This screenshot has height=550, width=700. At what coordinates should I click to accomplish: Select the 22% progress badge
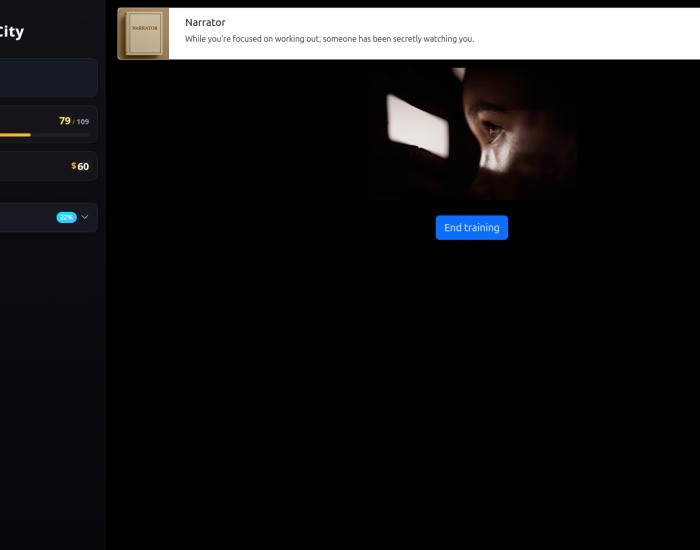click(x=67, y=217)
